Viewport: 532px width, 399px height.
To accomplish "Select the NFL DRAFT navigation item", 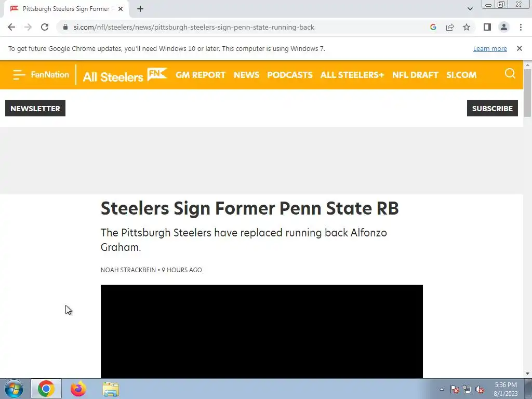I will pos(415,75).
